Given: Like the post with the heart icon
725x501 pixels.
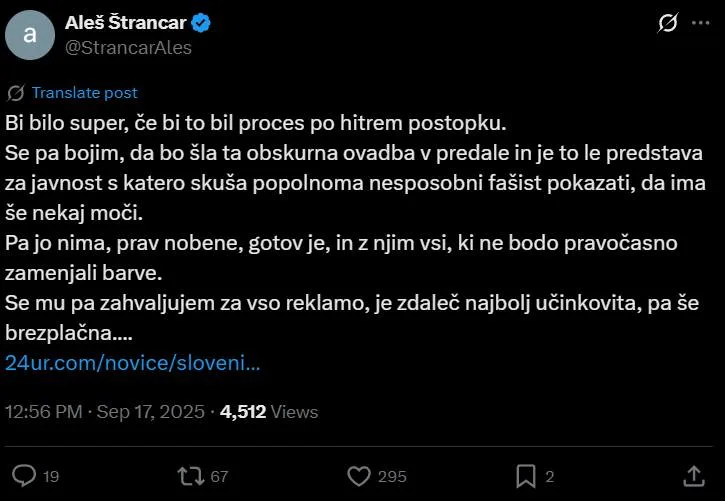Looking at the screenshot, I should (358, 475).
